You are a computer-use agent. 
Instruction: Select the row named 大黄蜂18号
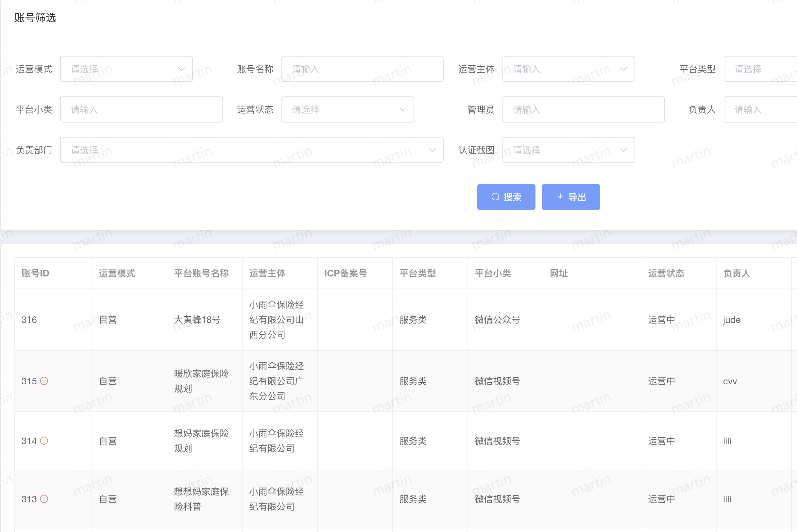pyautogui.click(x=197, y=320)
